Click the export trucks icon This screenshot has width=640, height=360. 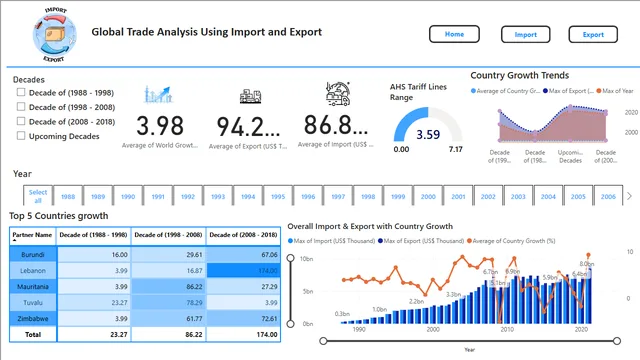point(250,96)
